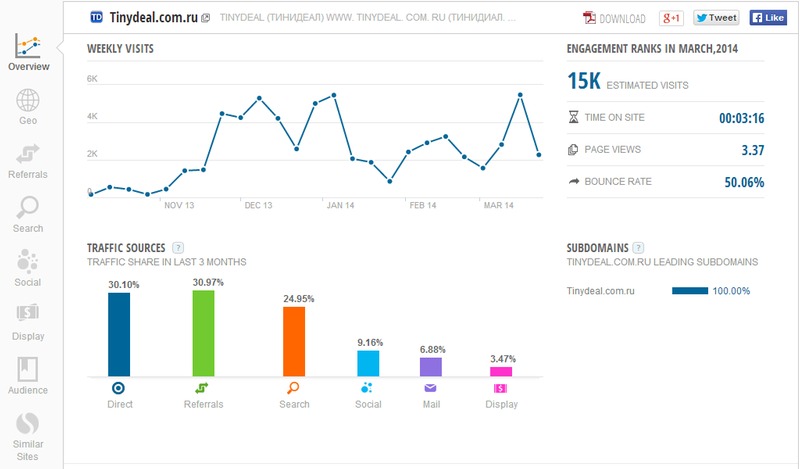Switch to the Similar Sites tab label

click(x=28, y=450)
